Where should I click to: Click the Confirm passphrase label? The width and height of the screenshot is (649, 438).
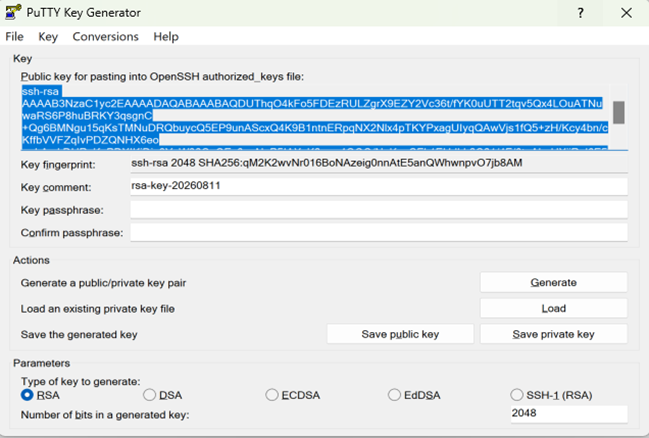tap(72, 233)
